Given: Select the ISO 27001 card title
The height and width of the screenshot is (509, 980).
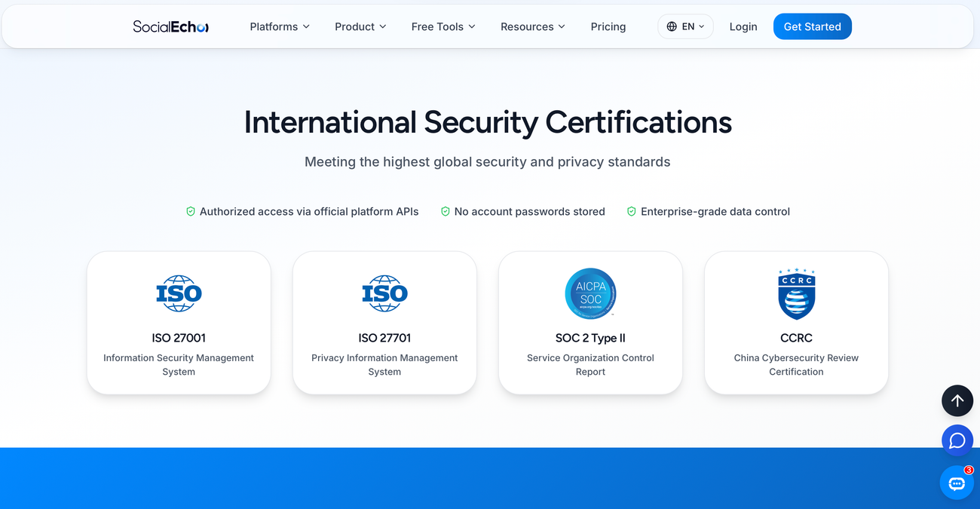Looking at the screenshot, I should (x=179, y=338).
